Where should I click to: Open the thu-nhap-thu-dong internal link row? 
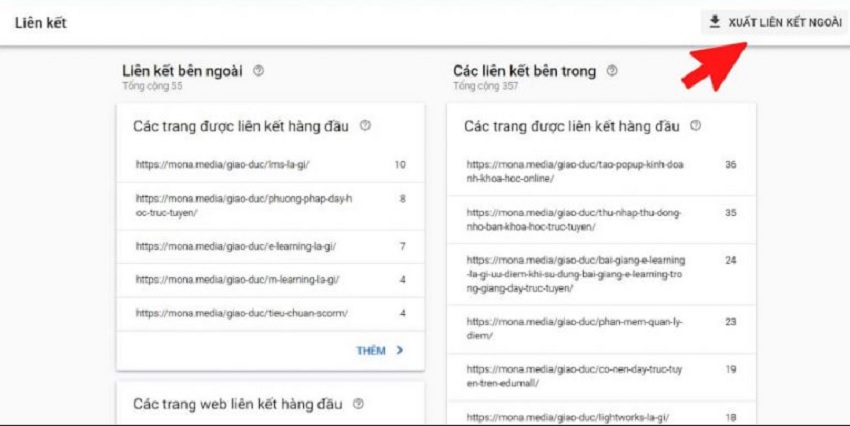pyautogui.click(x=601, y=220)
